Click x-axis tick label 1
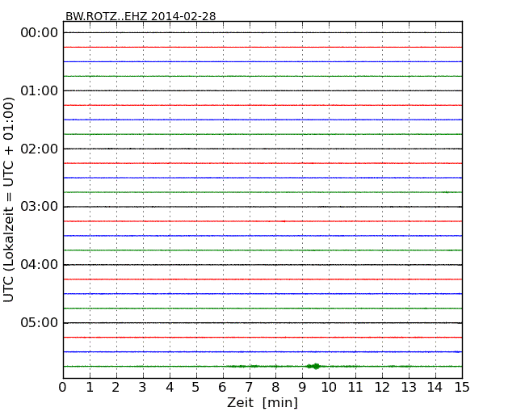525x420 pixels. point(90,388)
